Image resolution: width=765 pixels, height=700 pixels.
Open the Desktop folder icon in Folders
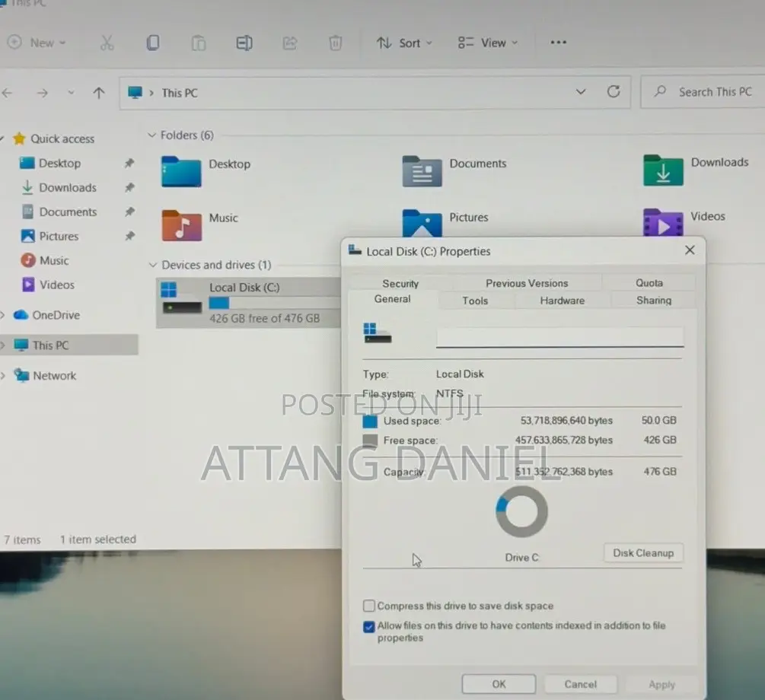pyautogui.click(x=181, y=171)
